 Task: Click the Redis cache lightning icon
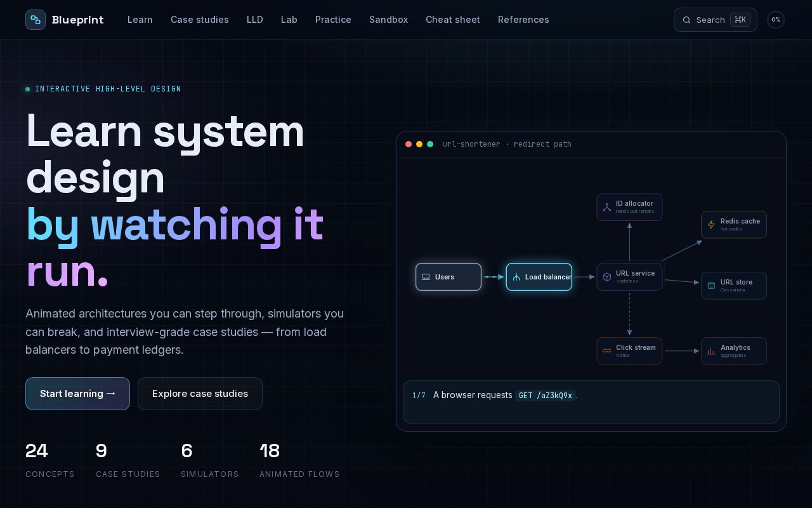(x=711, y=225)
